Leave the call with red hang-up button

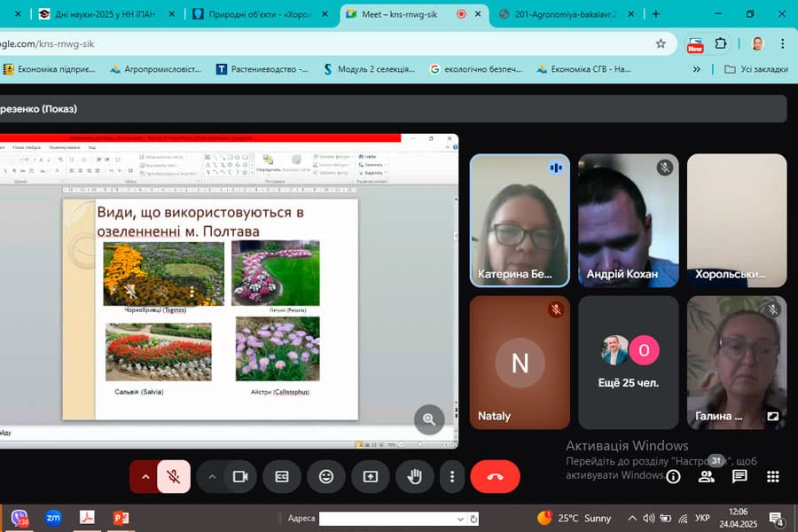pyautogui.click(x=495, y=476)
